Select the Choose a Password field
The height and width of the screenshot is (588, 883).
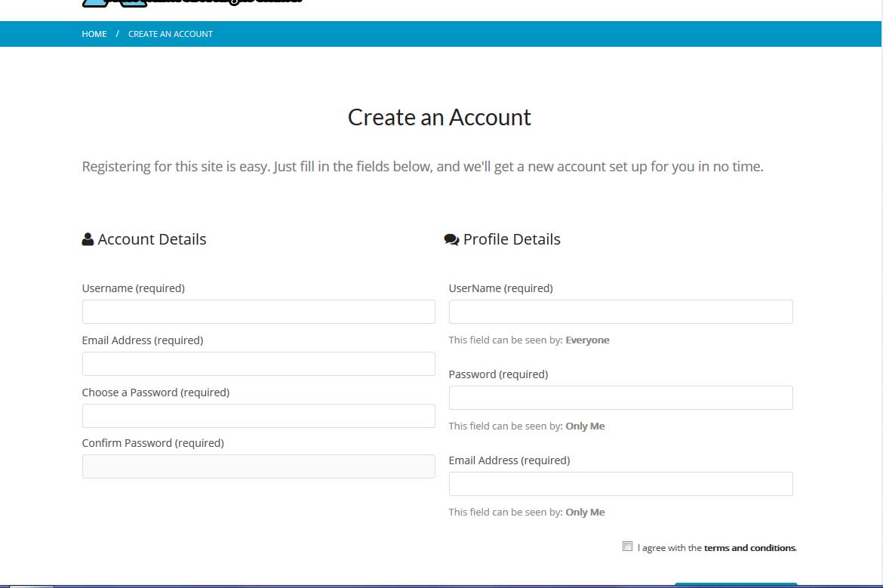click(258, 416)
